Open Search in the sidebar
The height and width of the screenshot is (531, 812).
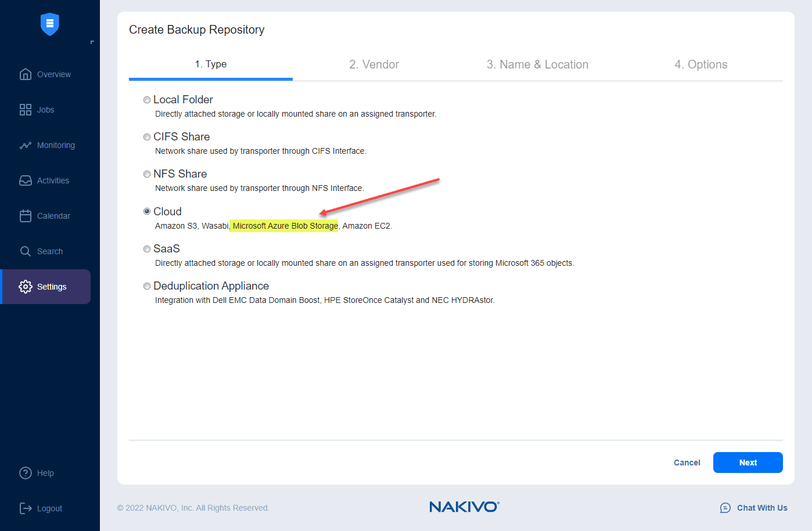pos(50,251)
